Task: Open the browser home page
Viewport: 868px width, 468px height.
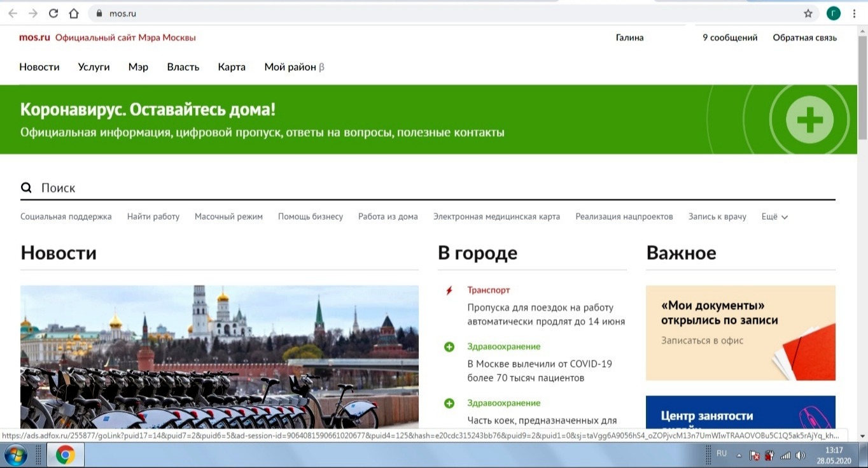Action: [74, 13]
